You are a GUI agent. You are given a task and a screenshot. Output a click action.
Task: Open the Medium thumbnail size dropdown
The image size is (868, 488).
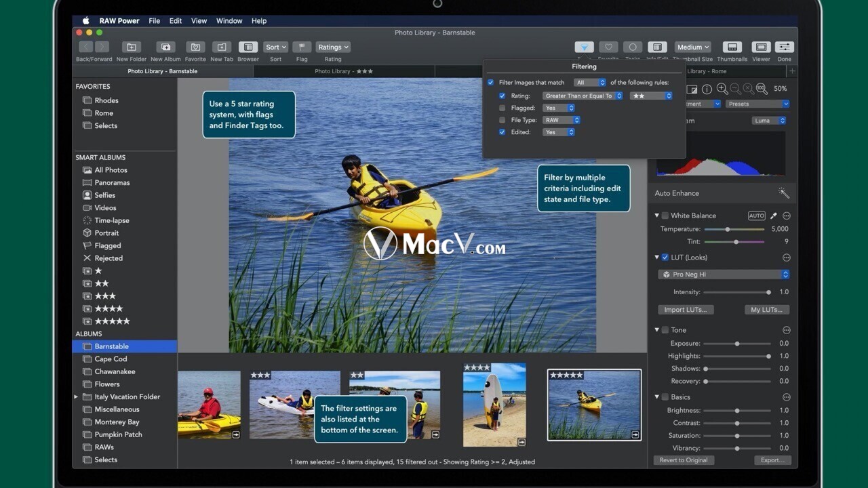tap(693, 47)
